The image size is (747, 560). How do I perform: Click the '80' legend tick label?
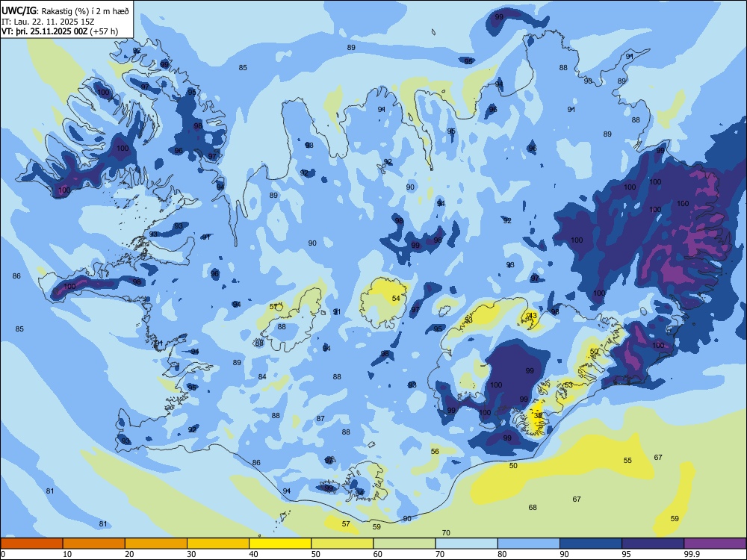click(502, 554)
